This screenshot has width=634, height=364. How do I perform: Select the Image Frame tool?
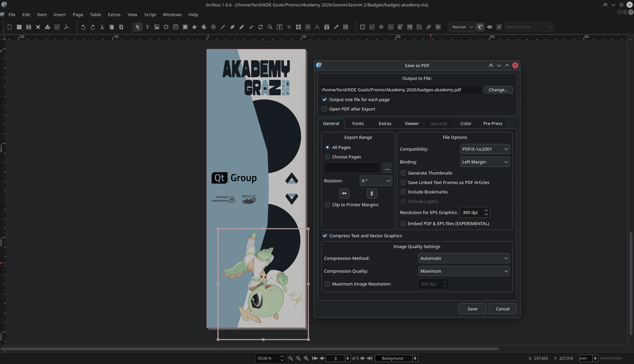pyautogui.click(x=157, y=27)
